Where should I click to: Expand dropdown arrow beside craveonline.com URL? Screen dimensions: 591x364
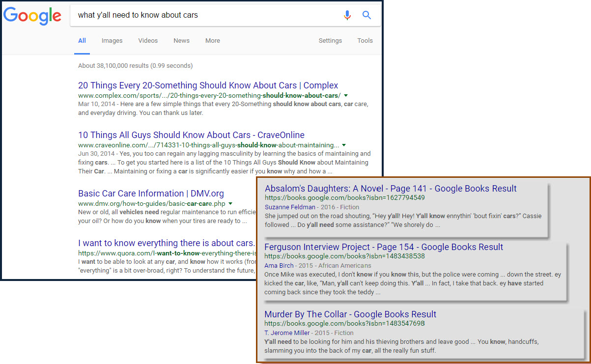[x=344, y=145]
